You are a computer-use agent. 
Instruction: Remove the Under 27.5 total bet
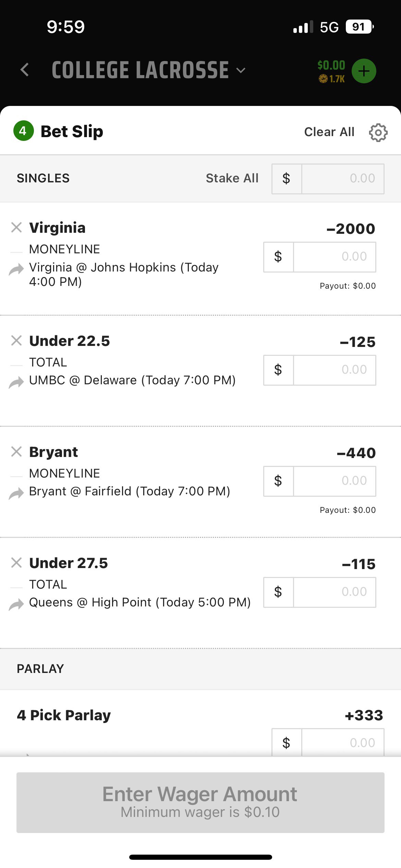tap(16, 563)
